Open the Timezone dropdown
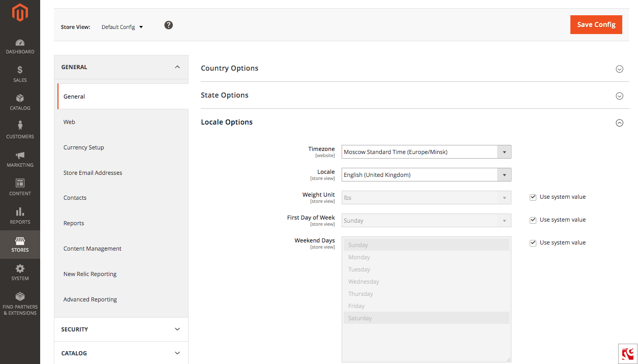This screenshot has width=638, height=364. tap(426, 151)
